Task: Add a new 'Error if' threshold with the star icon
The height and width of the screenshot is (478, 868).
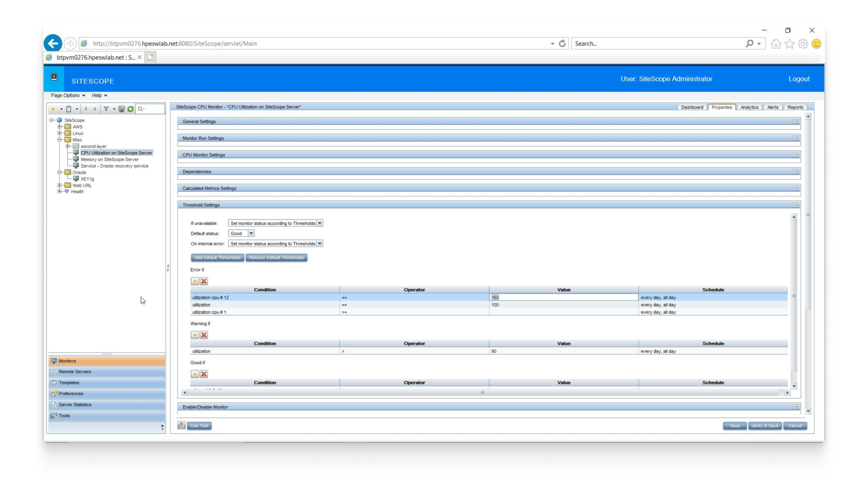Action: point(195,281)
